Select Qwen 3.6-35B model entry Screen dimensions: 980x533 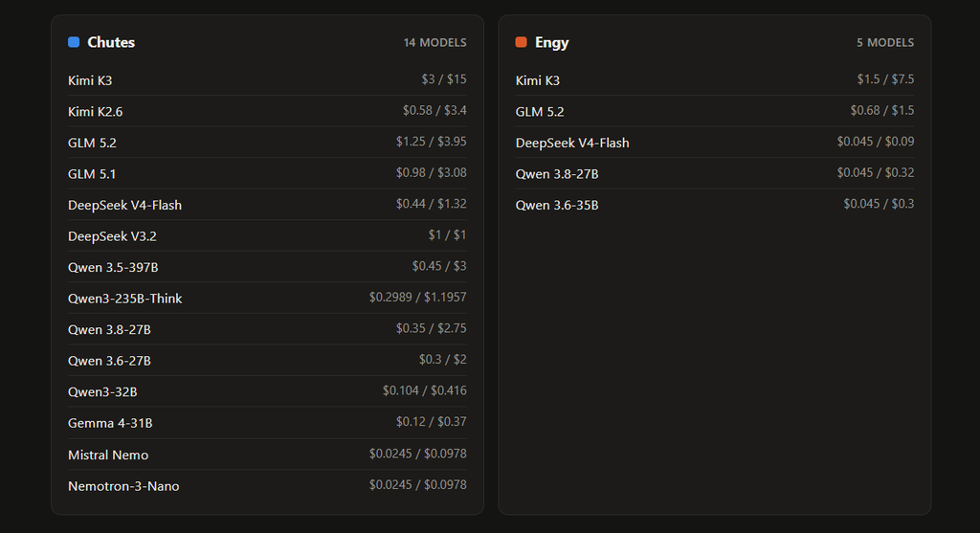[x=715, y=205]
